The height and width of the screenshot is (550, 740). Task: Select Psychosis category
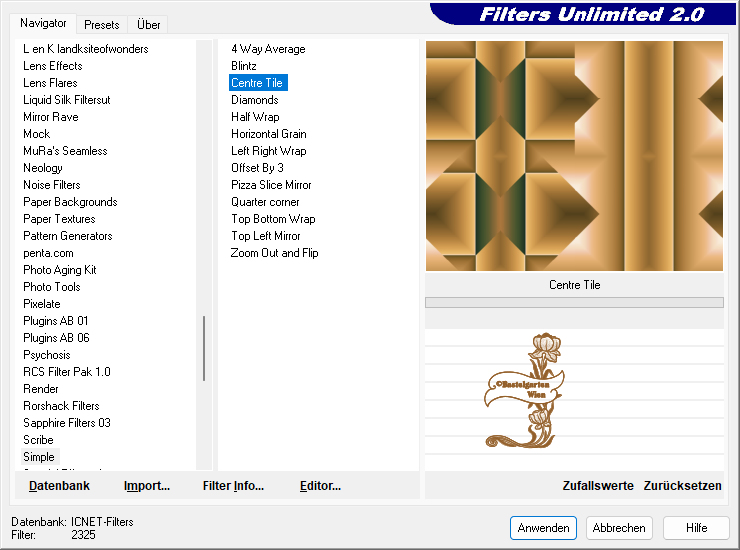coord(46,355)
